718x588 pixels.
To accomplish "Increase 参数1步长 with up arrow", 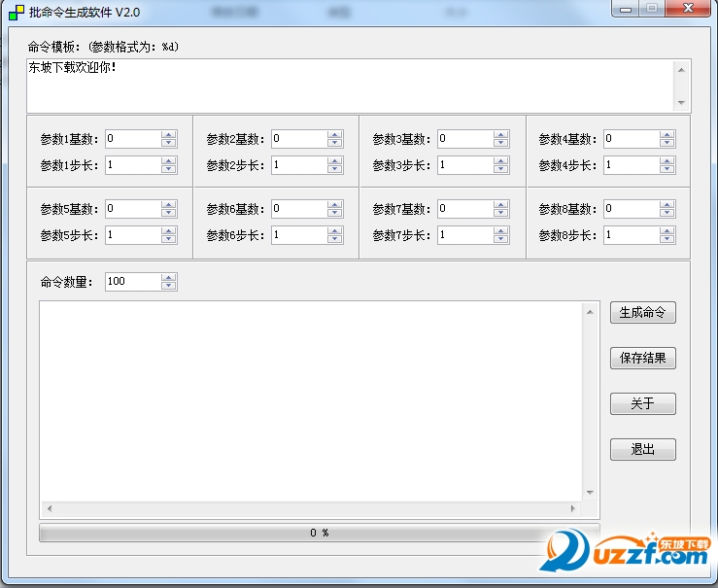I will coord(169,160).
